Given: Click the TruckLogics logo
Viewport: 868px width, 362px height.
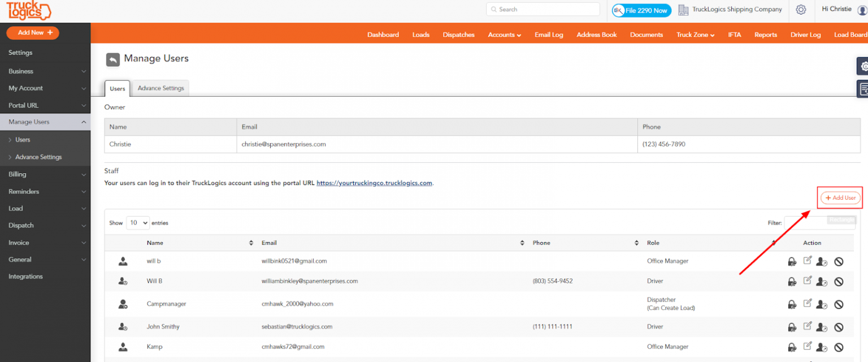Looking at the screenshot, I should coord(28,10).
